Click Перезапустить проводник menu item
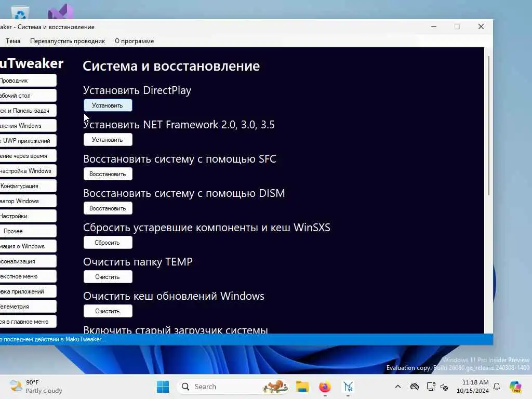532x399 pixels. pos(68,41)
